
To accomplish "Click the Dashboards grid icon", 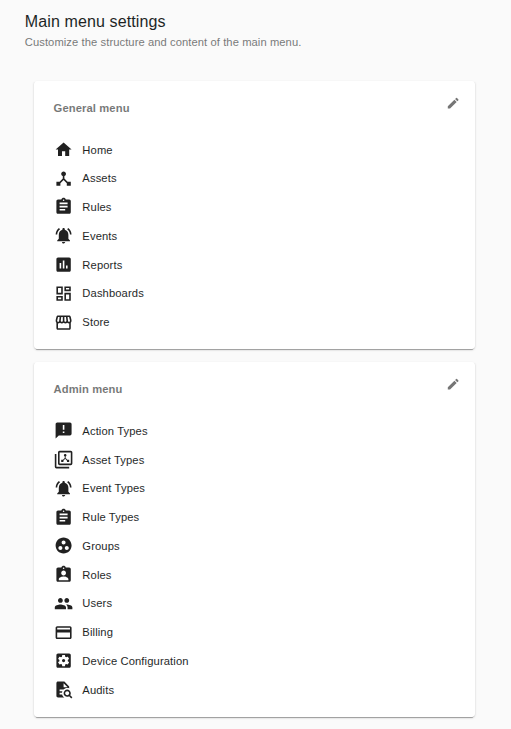I will [x=64, y=293].
